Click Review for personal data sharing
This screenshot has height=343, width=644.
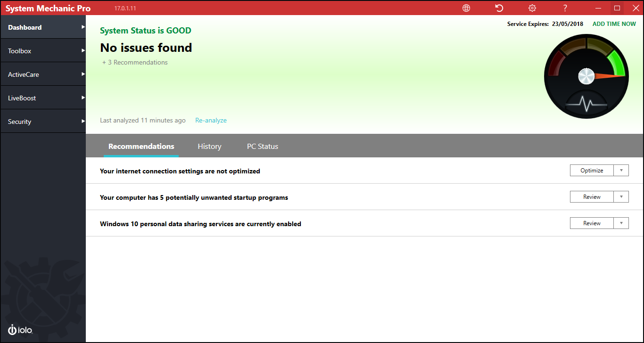click(592, 223)
